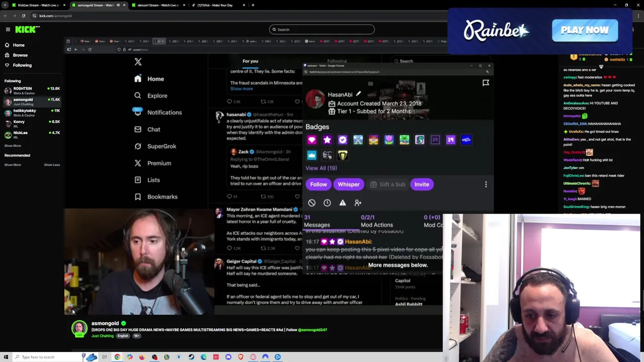Screen dimensions: 644x362
Task: Open HasanAbi profile avatar
Action: coord(315,99)
